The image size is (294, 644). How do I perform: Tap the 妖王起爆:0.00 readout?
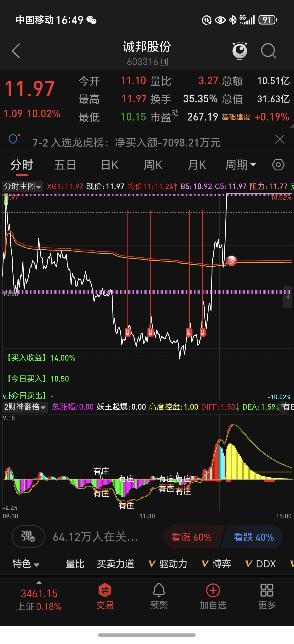[121, 407]
